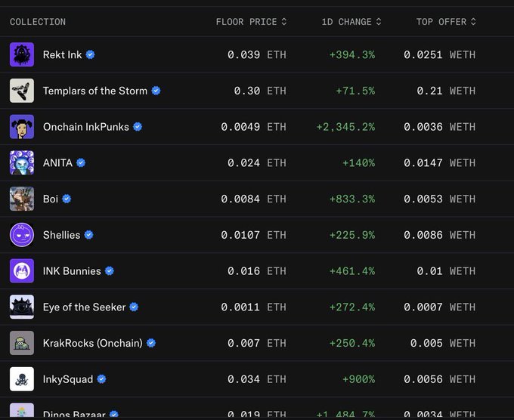The width and height of the screenshot is (514, 420).
Task: Click top offer 0.0147 WETH
Action: [440, 162]
